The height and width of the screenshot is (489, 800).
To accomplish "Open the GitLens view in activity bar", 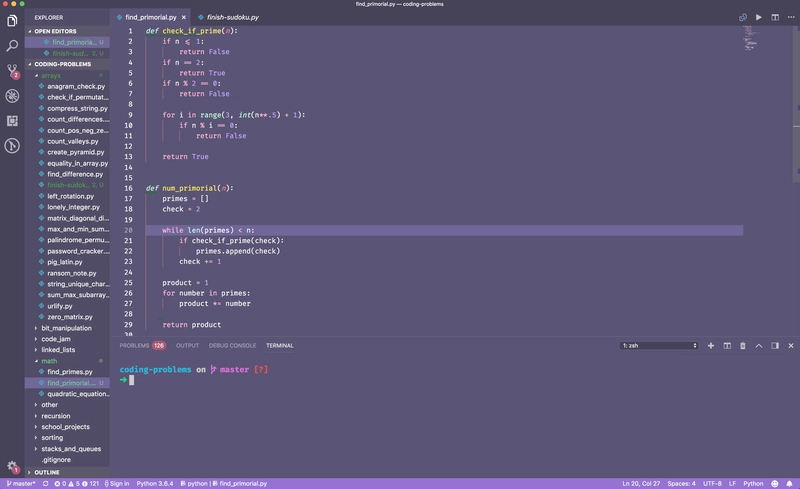I will [12, 146].
